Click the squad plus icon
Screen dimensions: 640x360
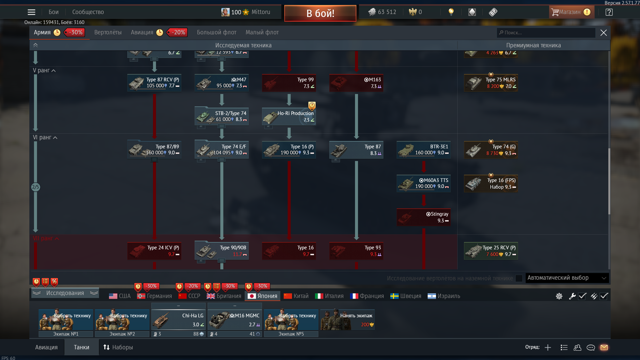[548, 347]
